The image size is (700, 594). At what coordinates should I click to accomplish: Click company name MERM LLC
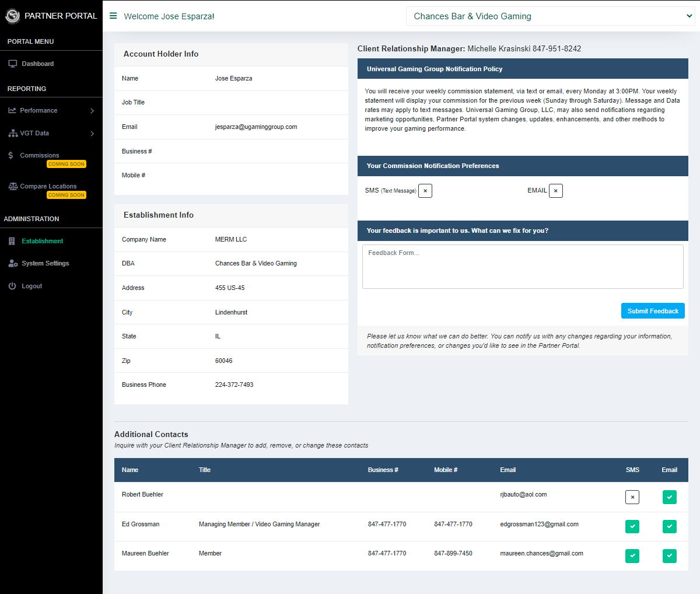pos(231,239)
